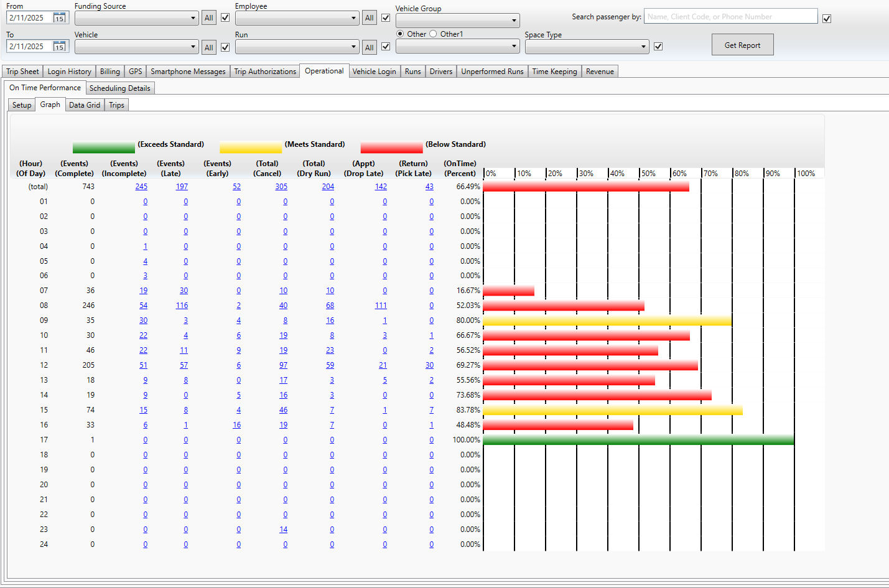Image resolution: width=889 pixels, height=588 pixels.
Task: Click inside the passenger search field
Action: (x=730, y=16)
